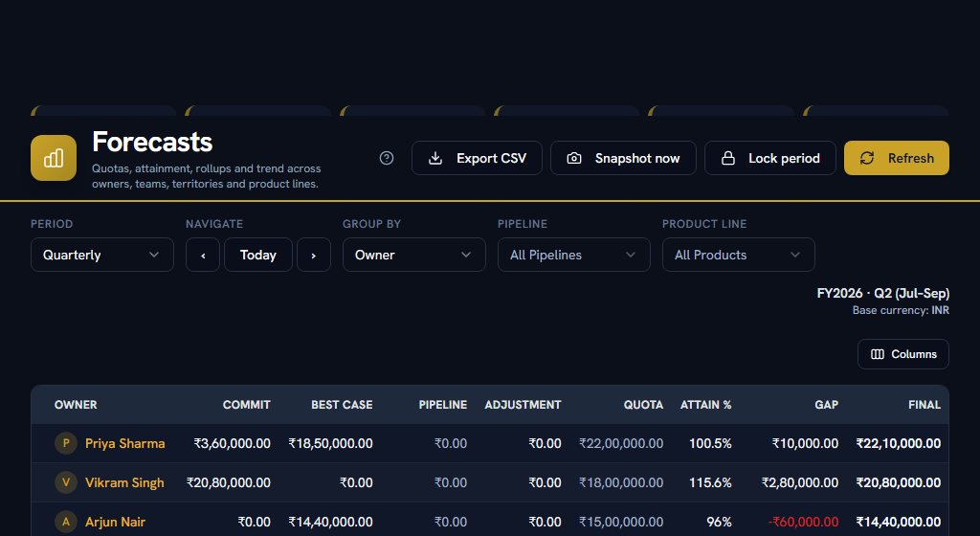Open the Quarterly period dropdown
980x536 pixels.
[x=101, y=255]
